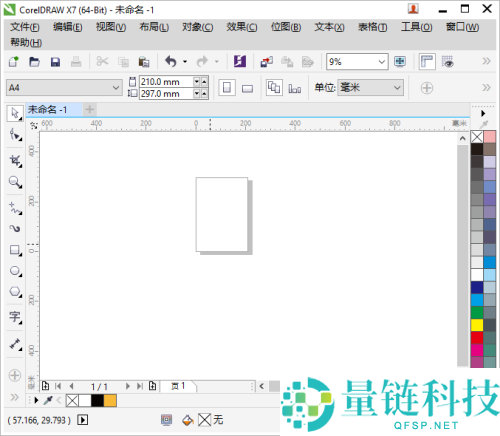
Task: Select the Zoom magnifier tool
Action: tap(15, 182)
